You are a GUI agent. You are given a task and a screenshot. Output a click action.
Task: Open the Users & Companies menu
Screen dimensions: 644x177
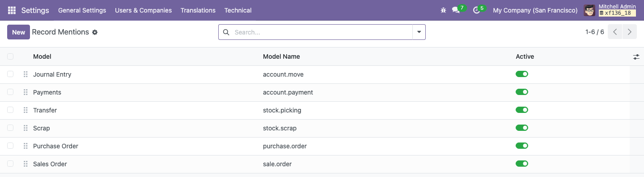tap(143, 10)
